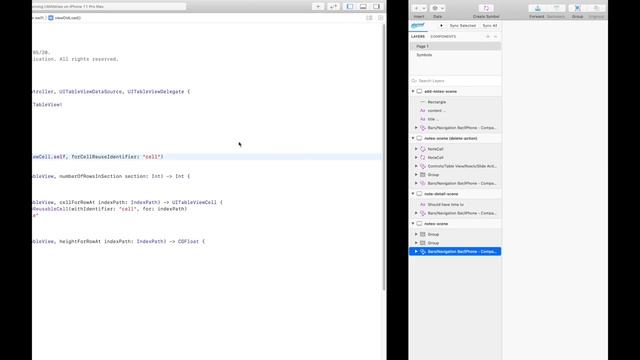Collapse the note-detail-scene artboard
The image size is (640, 360).
(x=413, y=194)
